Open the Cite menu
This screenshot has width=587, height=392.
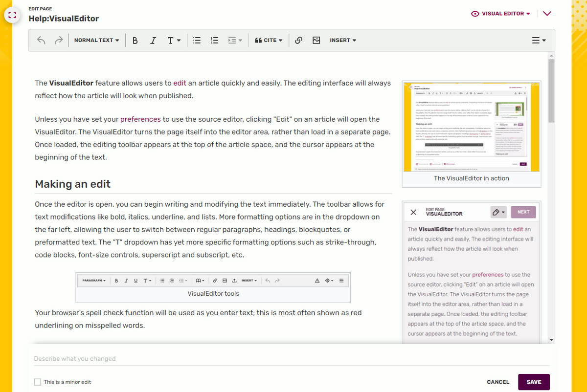268,40
